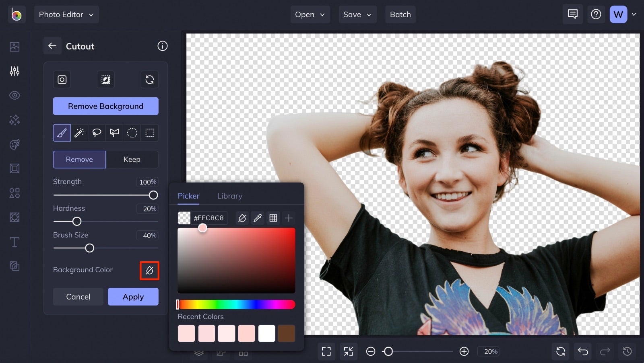
Task: Apply the cutout changes
Action: click(133, 297)
